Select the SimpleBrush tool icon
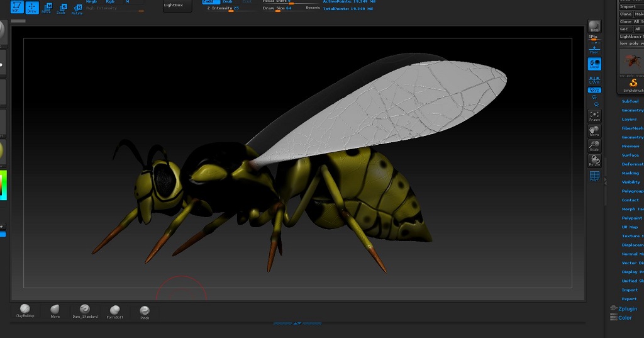 pyautogui.click(x=633, y=85)
